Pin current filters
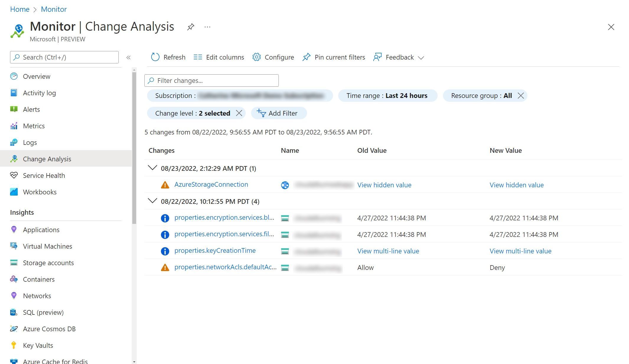The width and height of the screenshot is (629, 364). click(x=334, y=57)
